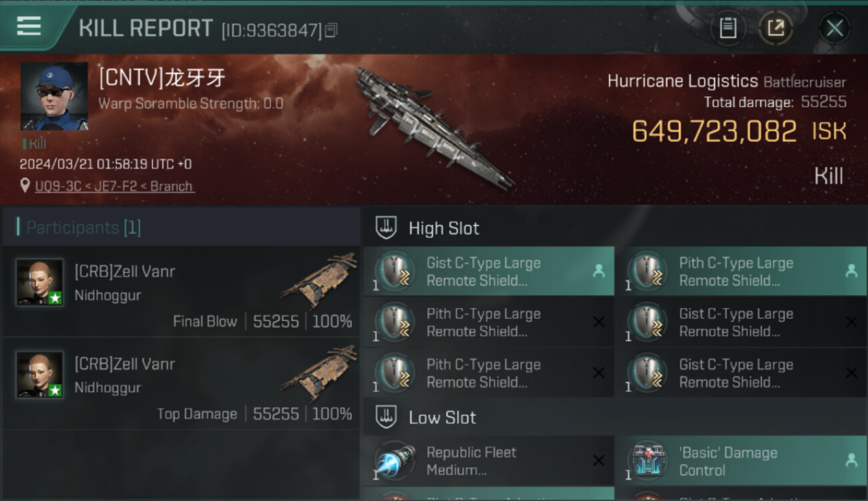The height and width of the screenshot is (501, 868).
Task: Toggle the dropped marker on 'Basic' Damage Control
Action: 851,460
